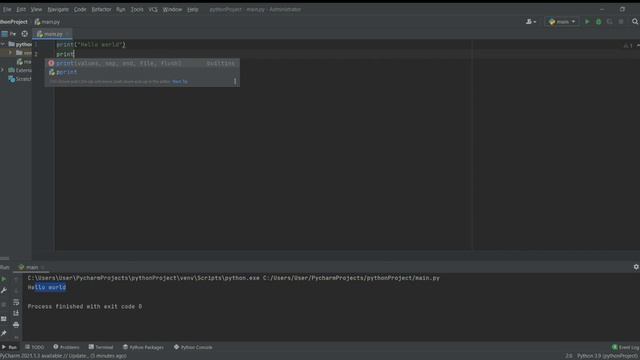Image resolution: width=640 pixels, height=360 pixels.
Task: Open the TODO tool window
Action: tap(34, 347)
